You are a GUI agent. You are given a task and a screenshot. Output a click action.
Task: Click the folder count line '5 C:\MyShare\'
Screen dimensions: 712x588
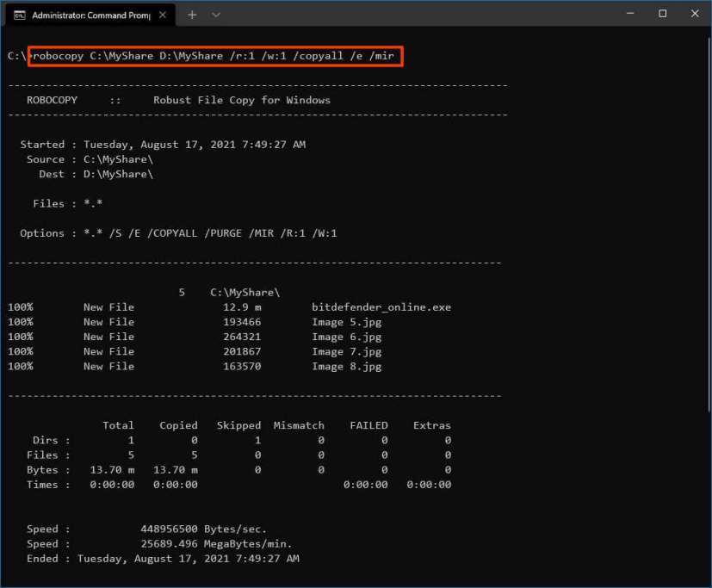pyautogui.click(x=229, y=293)
